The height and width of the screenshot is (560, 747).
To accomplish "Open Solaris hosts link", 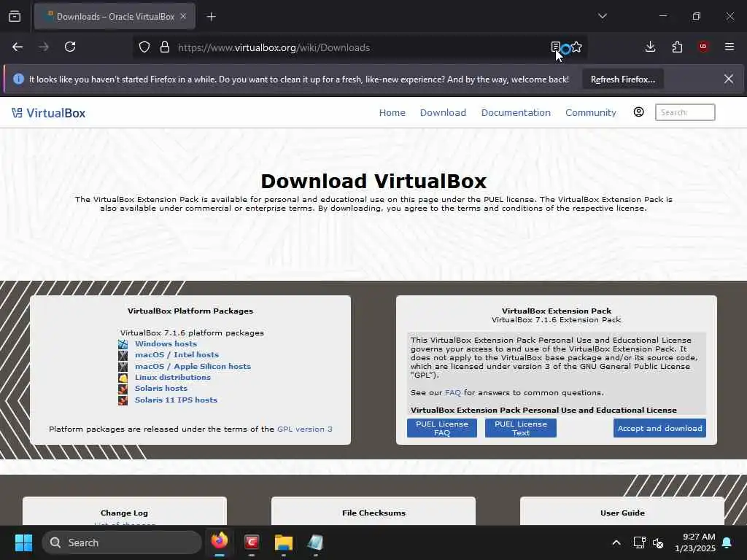I will click(161, 388).
